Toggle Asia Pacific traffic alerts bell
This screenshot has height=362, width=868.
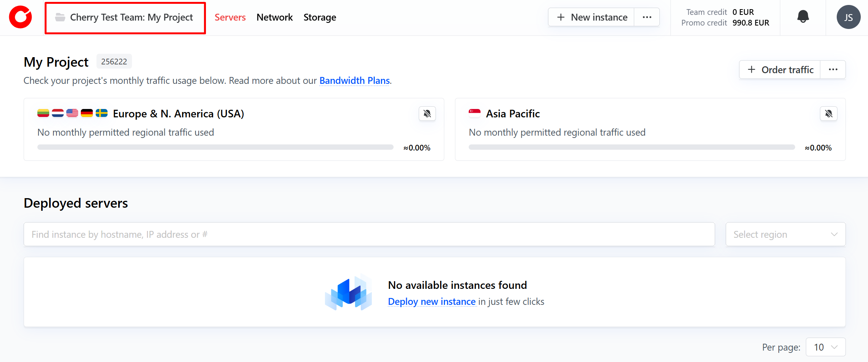(x=828, y=114)
